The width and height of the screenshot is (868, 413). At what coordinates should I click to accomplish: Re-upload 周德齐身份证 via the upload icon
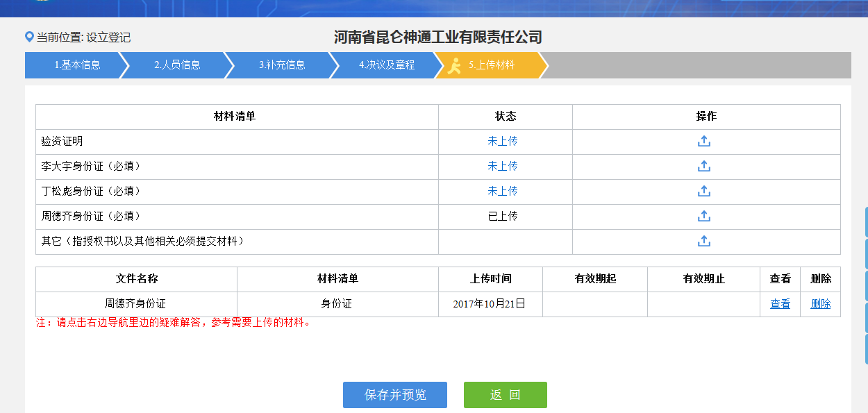pyautogui.click(x=704, y=216)
